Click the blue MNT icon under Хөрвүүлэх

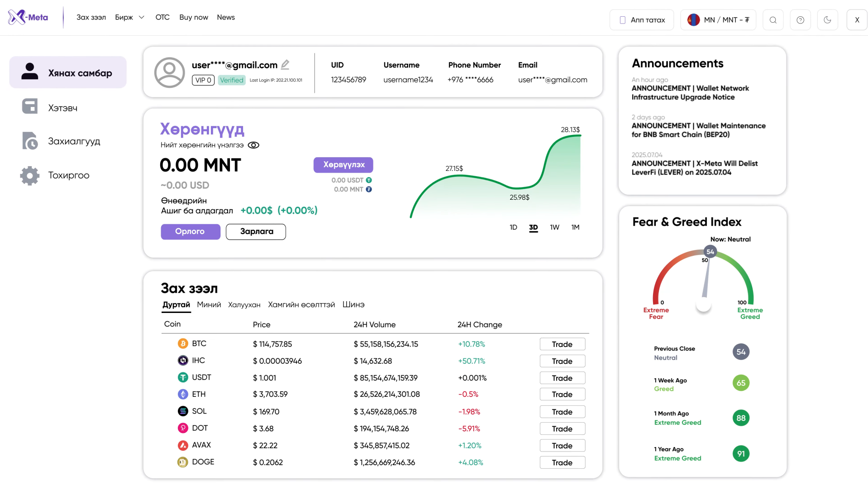point(369,189)
